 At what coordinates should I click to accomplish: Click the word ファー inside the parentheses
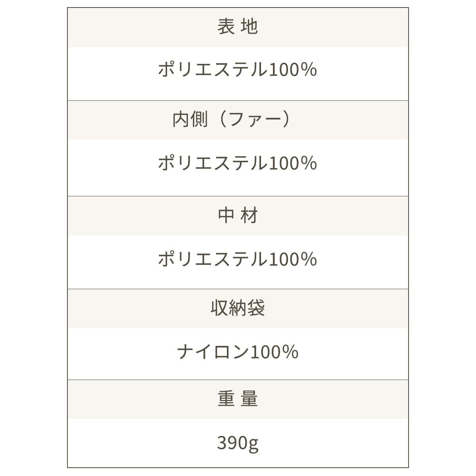click(255, 120)
